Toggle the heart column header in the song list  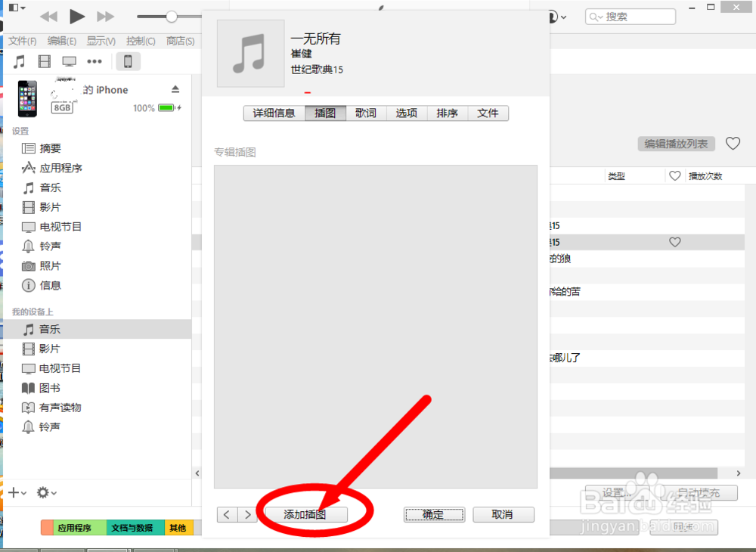[674, 175]
